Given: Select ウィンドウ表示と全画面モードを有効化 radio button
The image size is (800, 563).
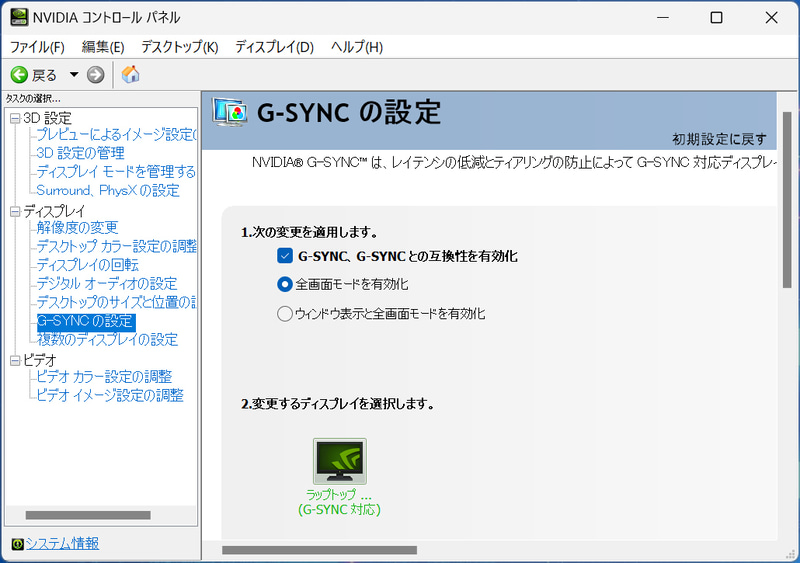Looking at the screenshot, I should point(285,313).
